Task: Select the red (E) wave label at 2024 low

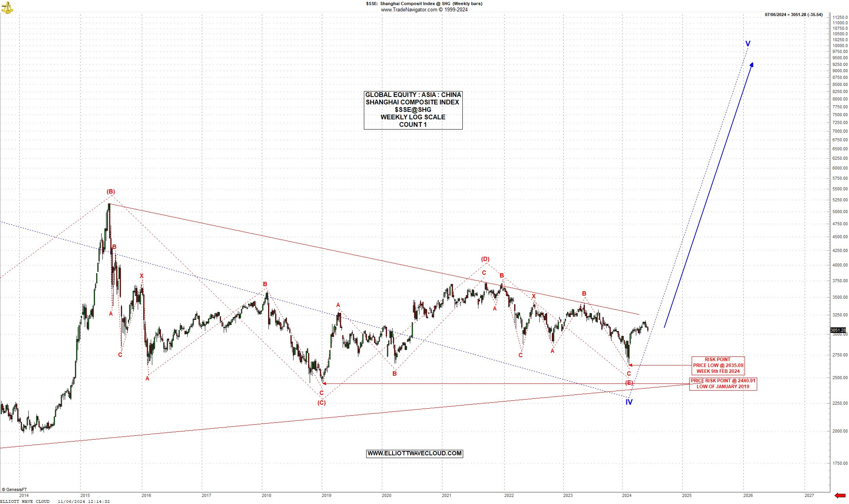Action: coord(629,383)
